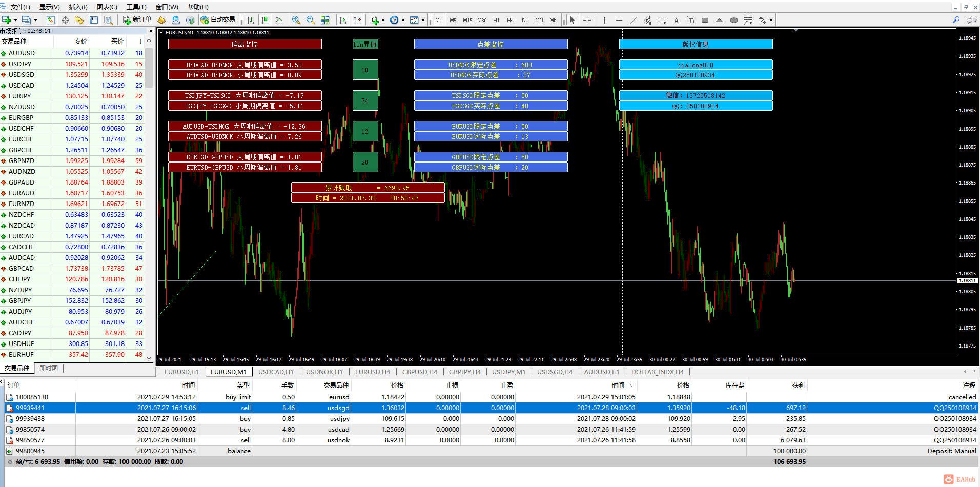
Task: Select the ellipse shape tool
Action: tap(734, 20)
